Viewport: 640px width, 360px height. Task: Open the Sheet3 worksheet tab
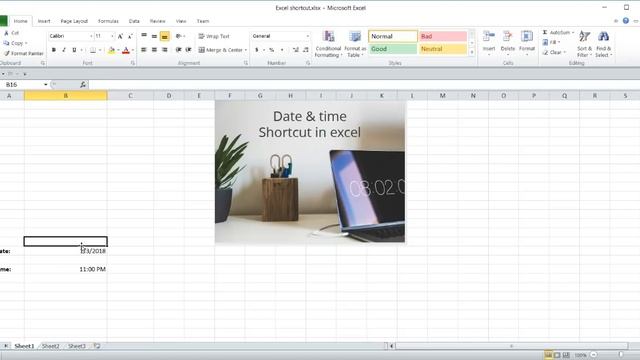(77, 346)
